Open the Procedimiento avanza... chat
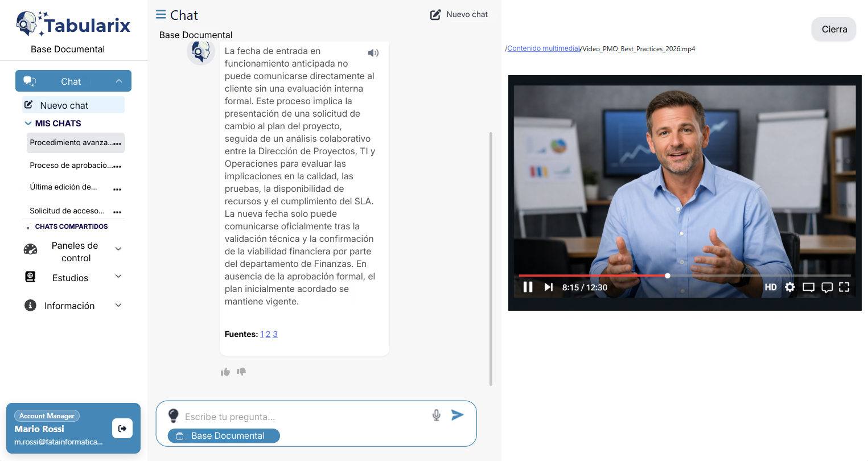 click(x=70, y=143)
